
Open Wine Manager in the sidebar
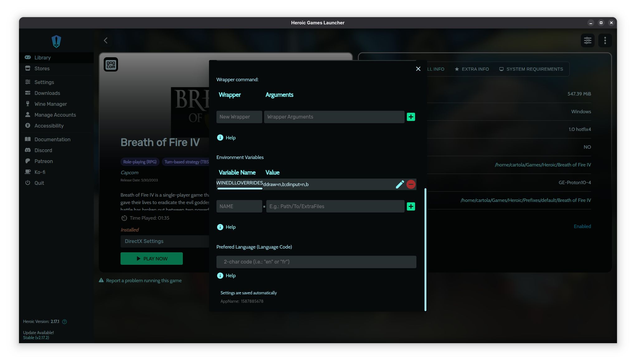click(56, 104)
